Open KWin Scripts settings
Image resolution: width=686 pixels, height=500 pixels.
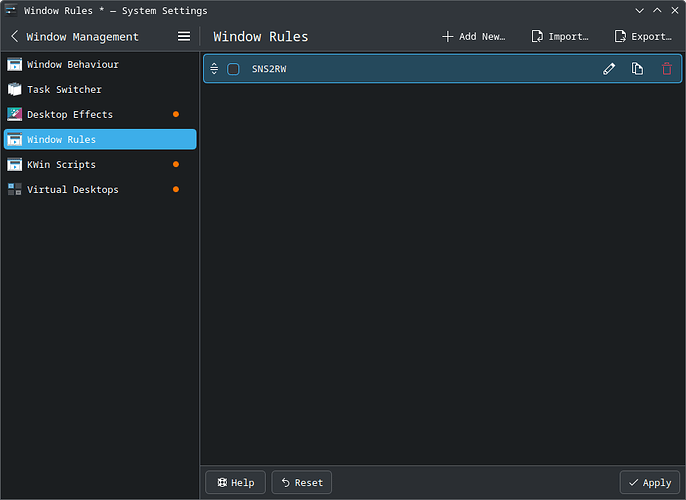click(100, 164)
